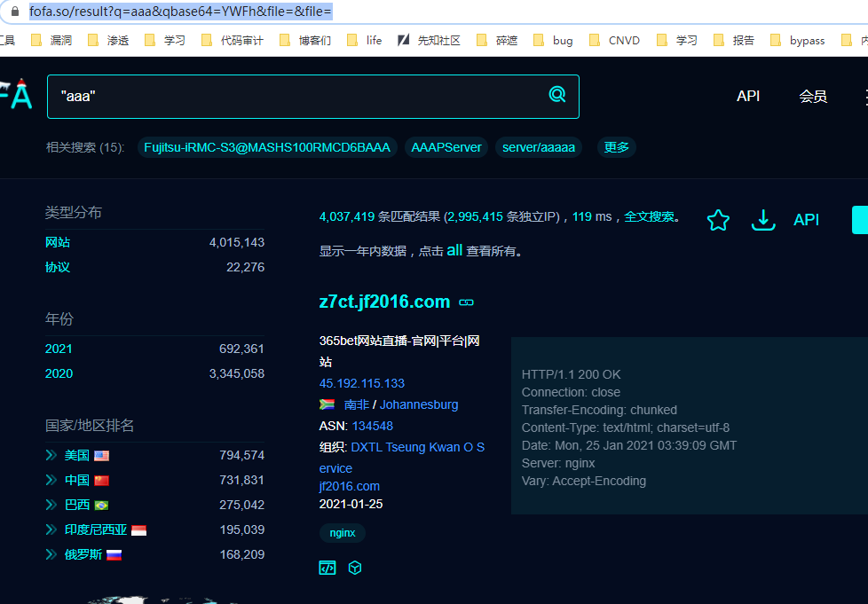The height and width of the screenshot is (604, 868).
Task: Open the API menu in top navigation
Action: click(748, 97)
